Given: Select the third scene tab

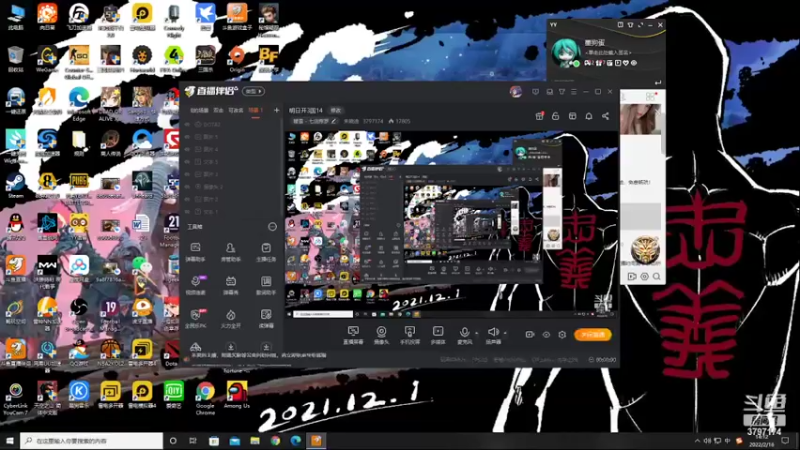Looking at the screenshot, I should 235,110.
